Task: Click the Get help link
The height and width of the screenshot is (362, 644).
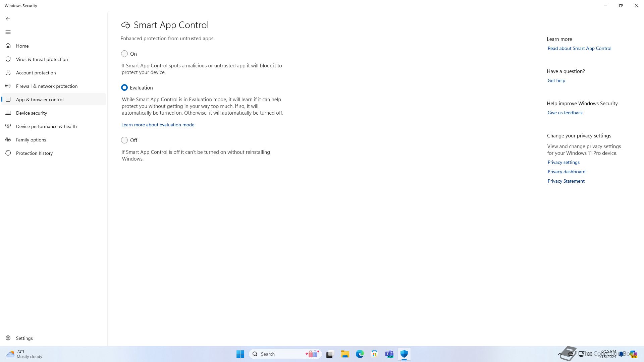Action: 556,80
